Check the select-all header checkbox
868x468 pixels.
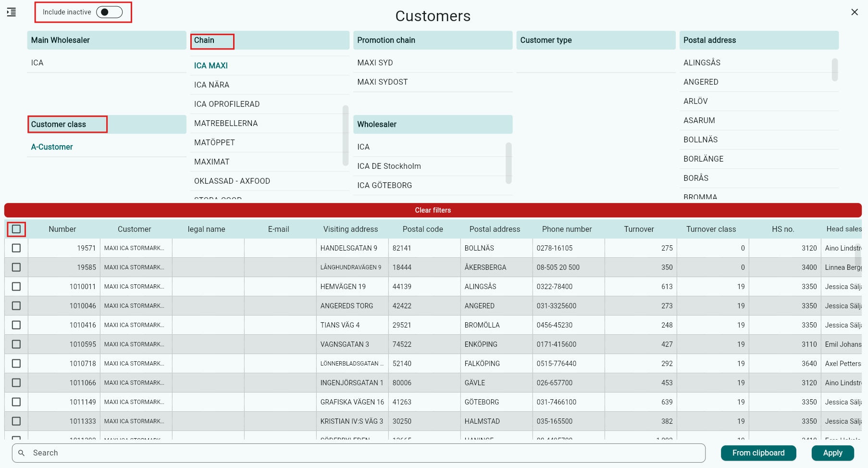coord(16,229)
